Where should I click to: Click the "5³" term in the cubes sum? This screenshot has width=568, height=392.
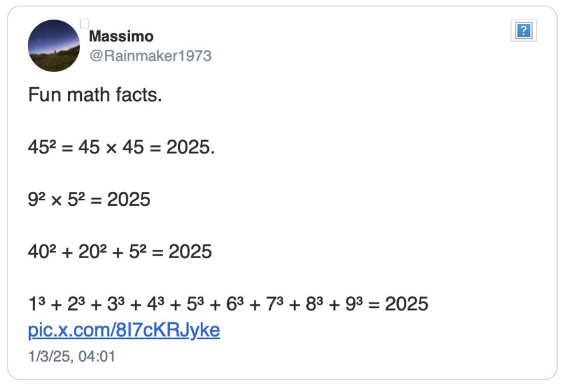click(196, 304)
